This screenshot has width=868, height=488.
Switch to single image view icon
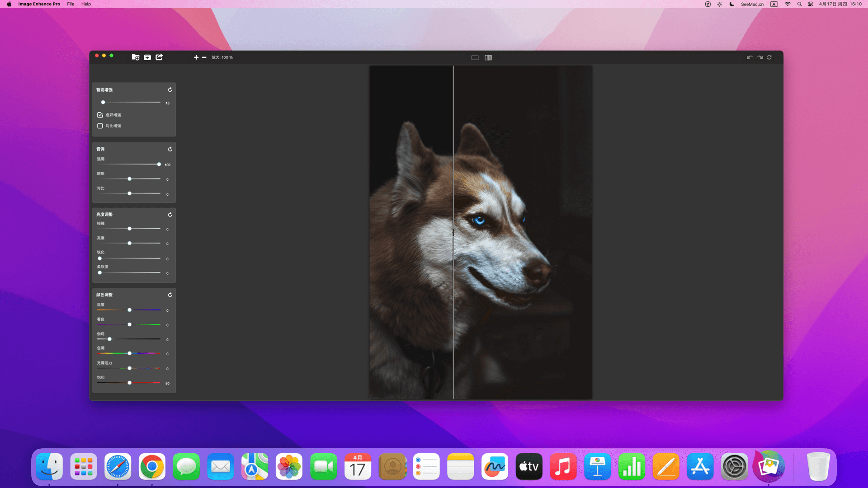(475, 58)
